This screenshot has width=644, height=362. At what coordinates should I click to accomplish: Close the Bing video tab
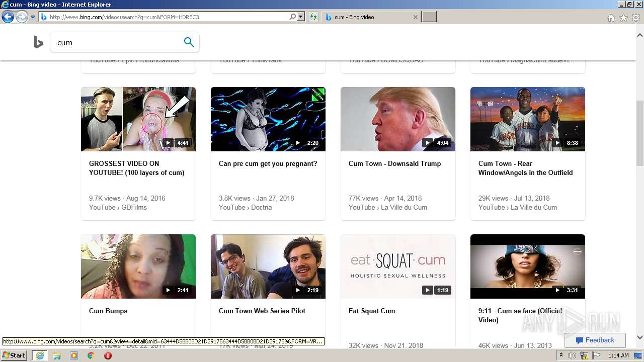coord(416,17)
